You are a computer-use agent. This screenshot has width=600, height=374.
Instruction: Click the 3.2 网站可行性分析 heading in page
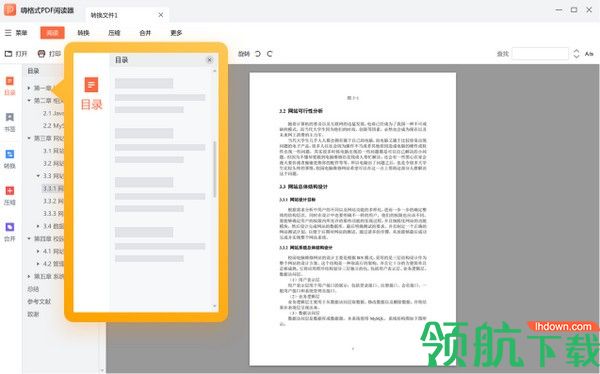(301, 111)
